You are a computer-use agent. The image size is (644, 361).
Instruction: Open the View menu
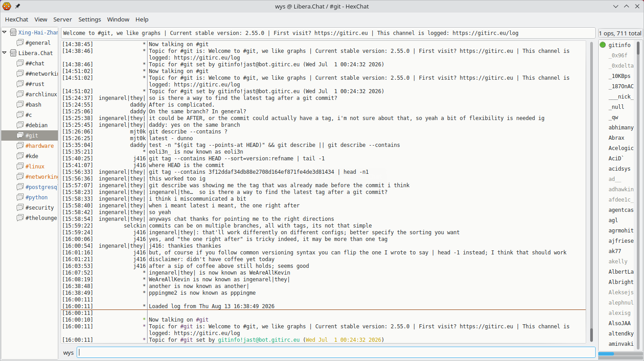click(41, 19)
